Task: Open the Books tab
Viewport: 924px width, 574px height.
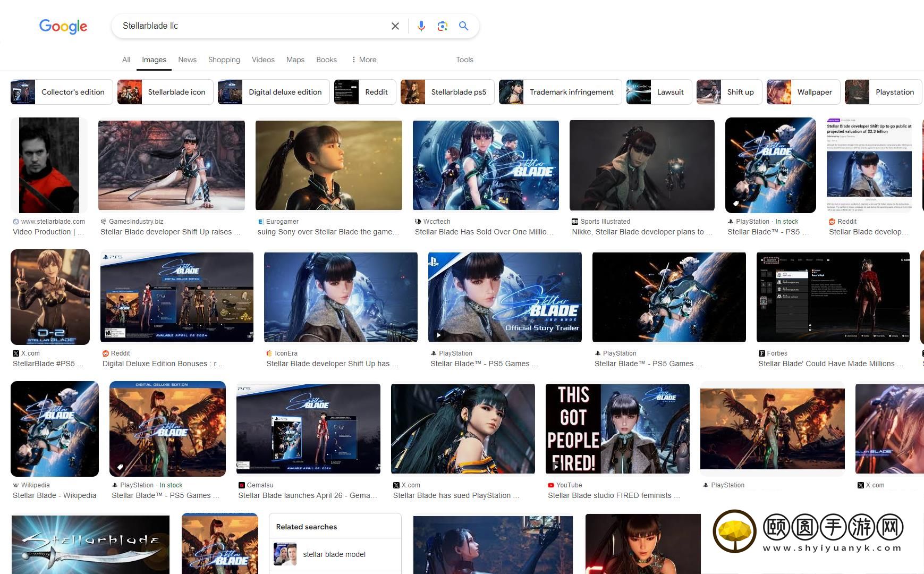Action: [326, 60]
